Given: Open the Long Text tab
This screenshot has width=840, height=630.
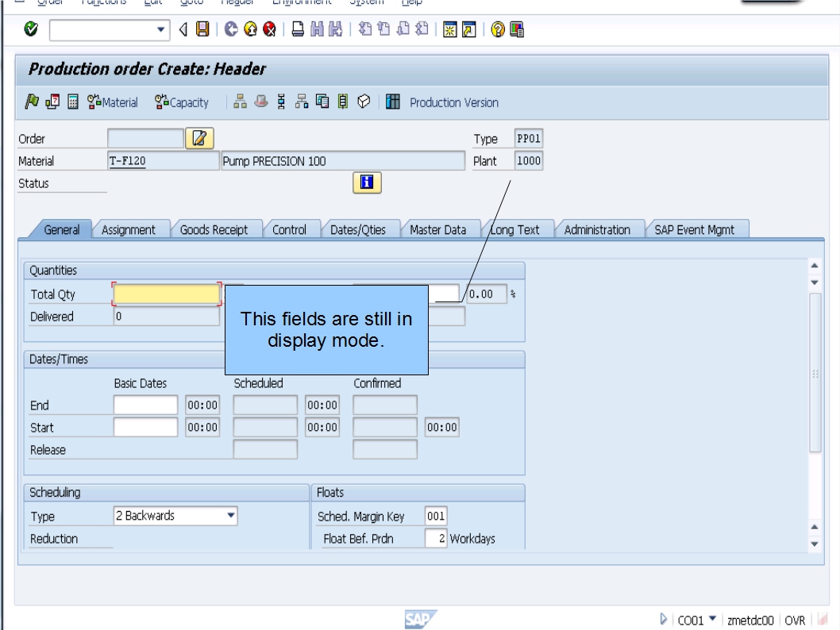Looking at the screenshot, I should click(x=514, y=229).
